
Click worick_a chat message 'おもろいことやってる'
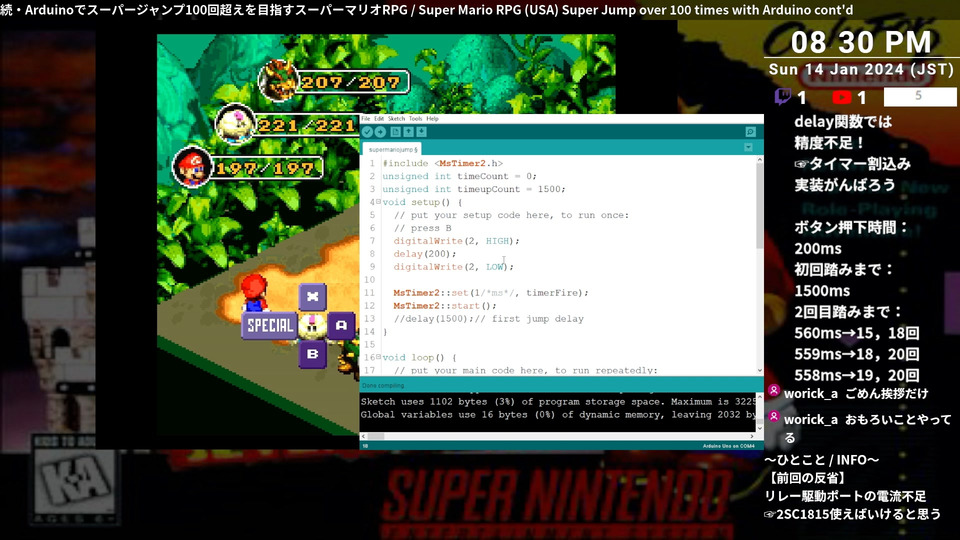(x=868, y=429)
